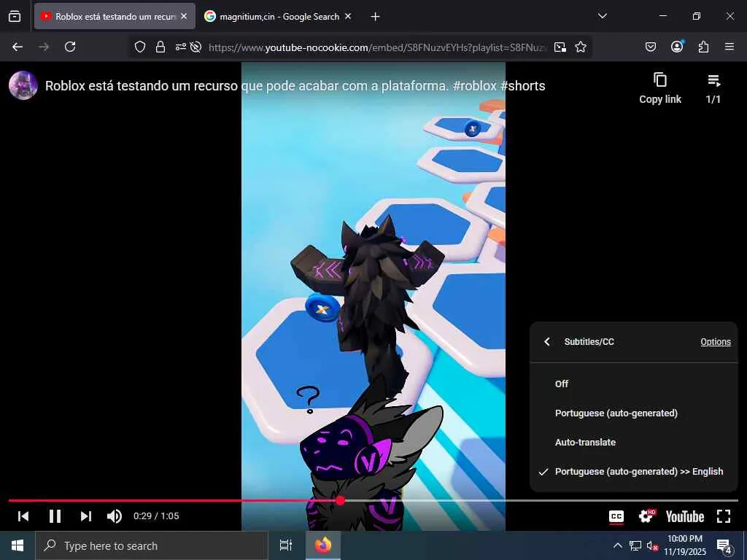747x560 pixels.
Task: Click Firefox icon on taskbar
Action: pyautogui.click(x=323, y=545)
